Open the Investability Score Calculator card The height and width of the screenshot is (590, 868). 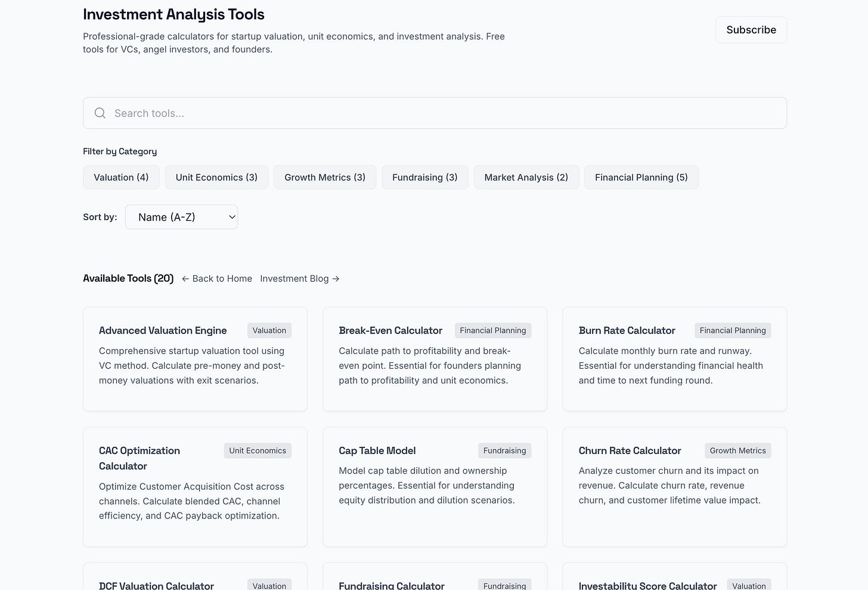coord(675,576)
